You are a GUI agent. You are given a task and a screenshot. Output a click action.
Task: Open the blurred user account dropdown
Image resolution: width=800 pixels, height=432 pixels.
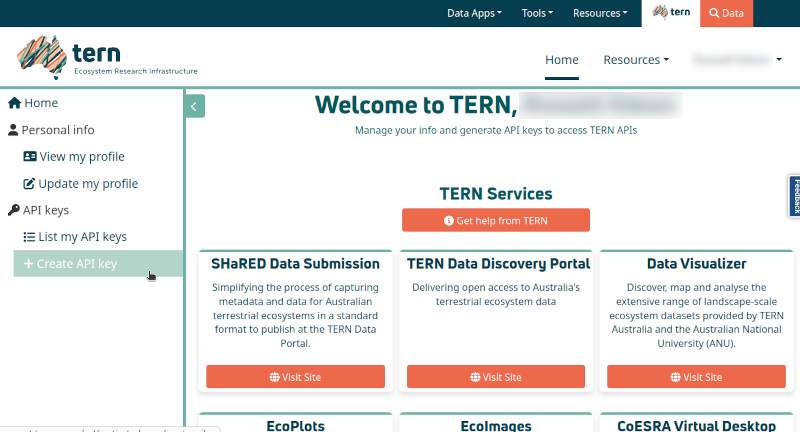pyautogui.click(x=737, y=60)
